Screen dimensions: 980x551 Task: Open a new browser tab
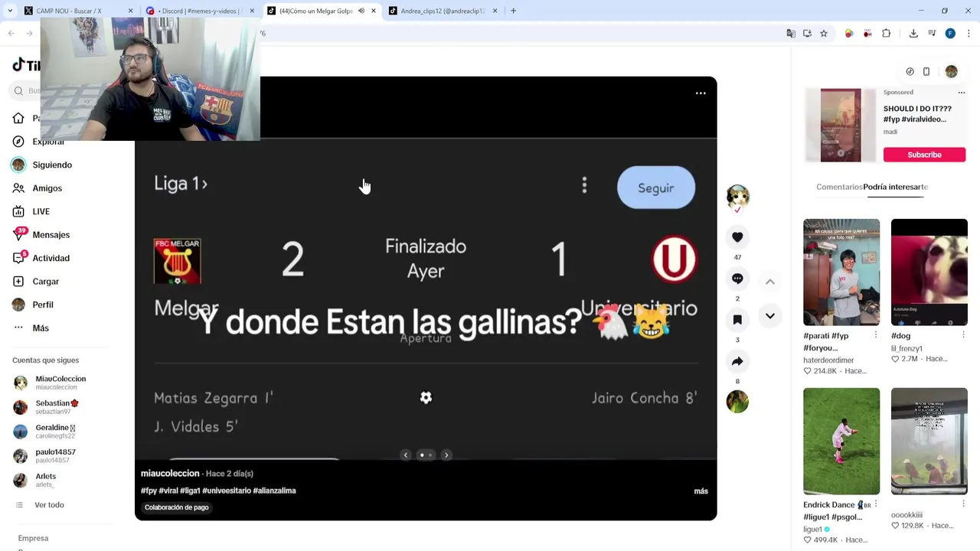point(513,11)
